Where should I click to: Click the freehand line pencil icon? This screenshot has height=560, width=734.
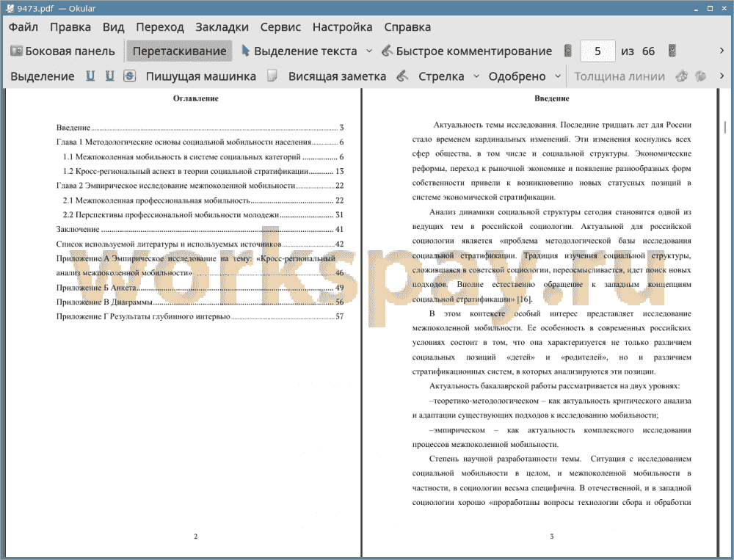click(402, 76)
